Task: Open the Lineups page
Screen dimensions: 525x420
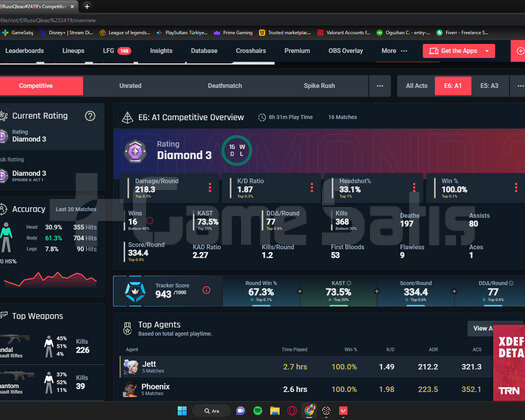Action: pyautogui.click(x=73, y=51)
